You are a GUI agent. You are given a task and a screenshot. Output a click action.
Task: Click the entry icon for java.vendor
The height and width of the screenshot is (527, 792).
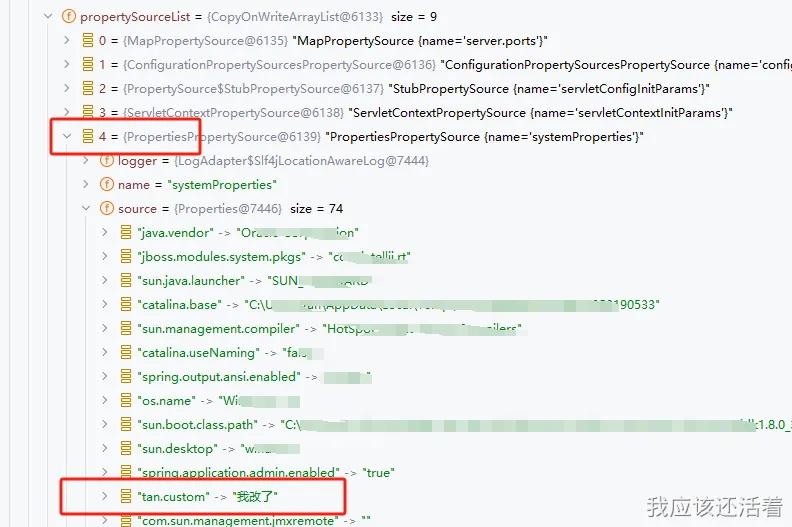126,233
